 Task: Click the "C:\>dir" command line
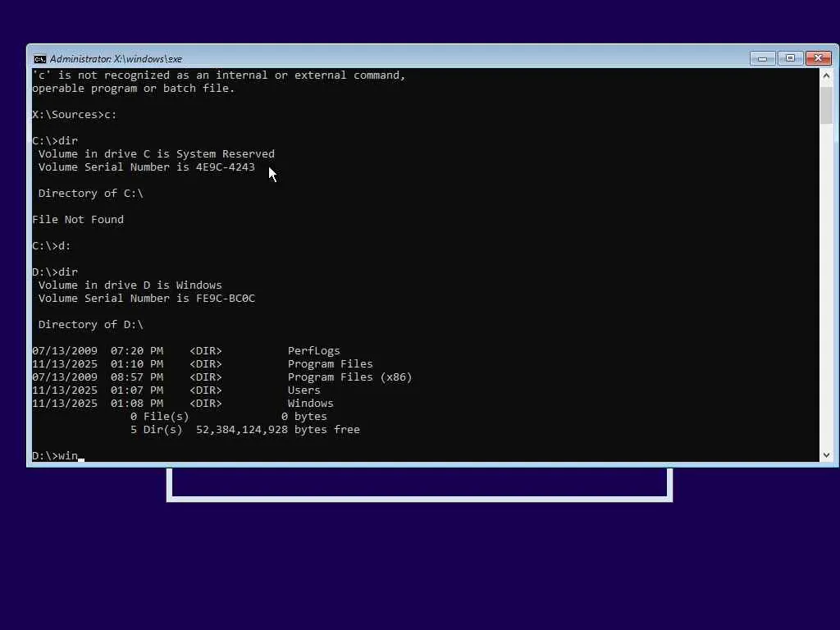pos(55,141)
